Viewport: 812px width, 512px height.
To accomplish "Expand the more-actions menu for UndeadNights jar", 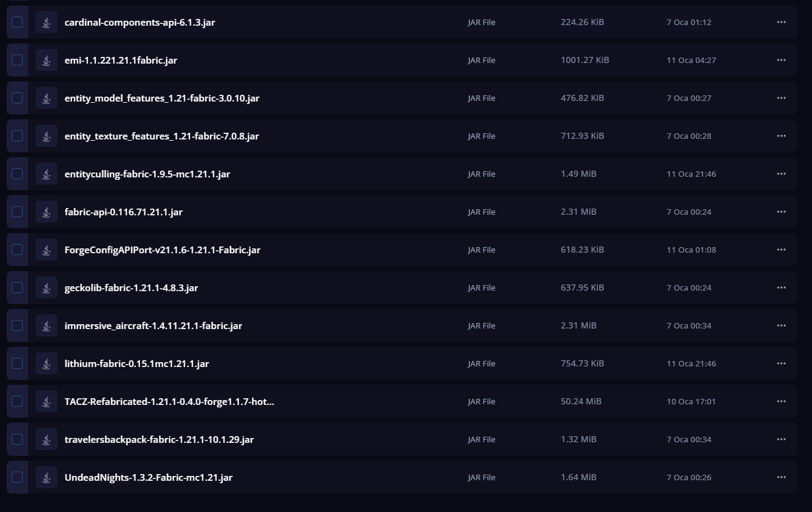I will [781, 477].
